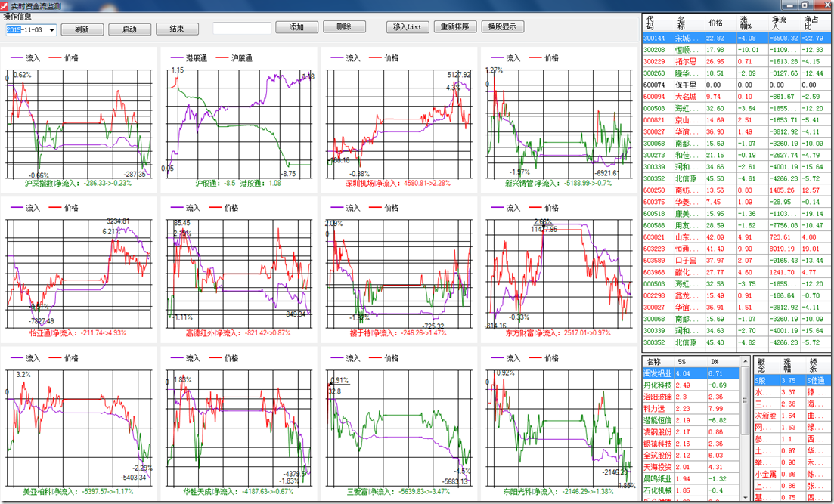Select stock row 300144 宋城
Screen dimensions: 834x504
tap(736, 39)
